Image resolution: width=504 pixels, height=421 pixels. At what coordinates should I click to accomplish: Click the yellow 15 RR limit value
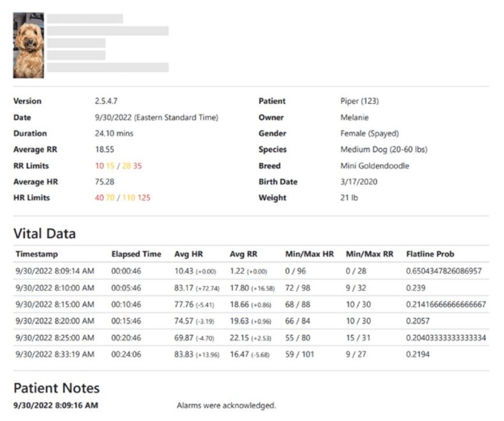coord(110,166)
